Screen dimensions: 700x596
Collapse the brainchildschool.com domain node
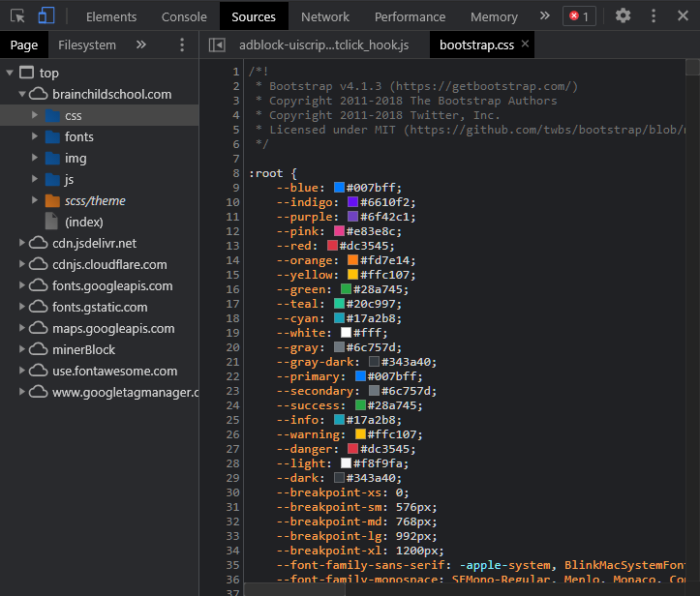[x=22, y=94]
